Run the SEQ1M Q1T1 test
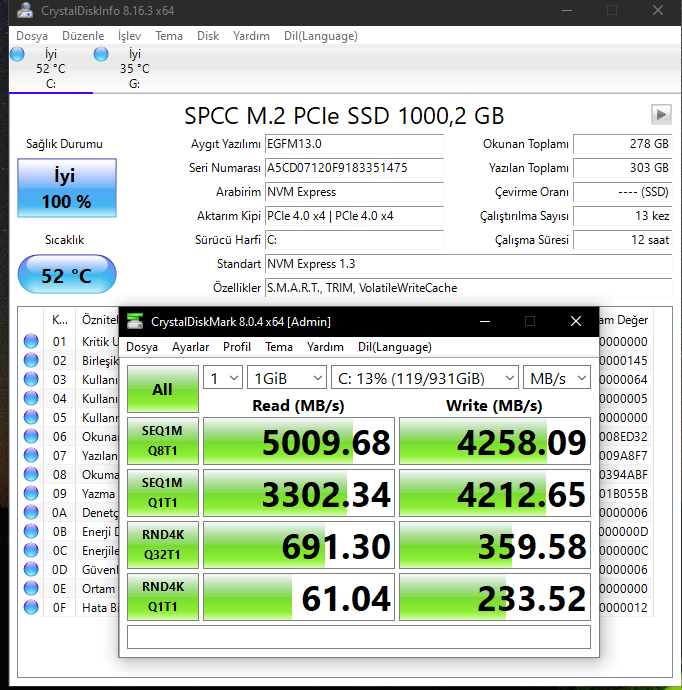 pyautogui.click(x=163, y=493)
